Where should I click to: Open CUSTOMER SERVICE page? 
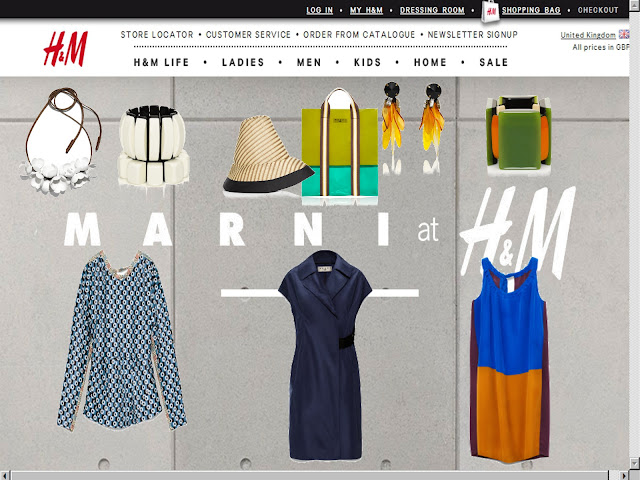click(248, 35)
